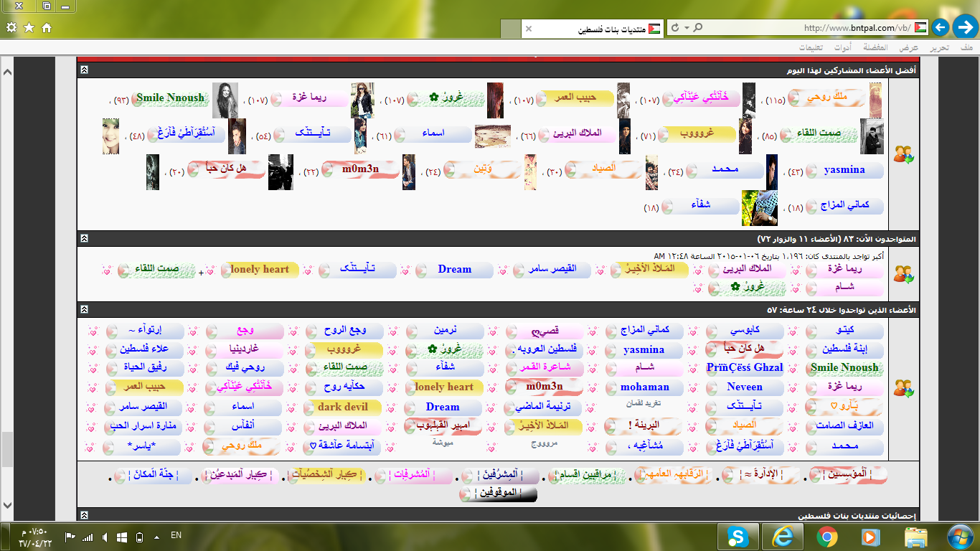Click the avatar photo beside شفآء
Screen dimensions: 980x551
(759, 208)
